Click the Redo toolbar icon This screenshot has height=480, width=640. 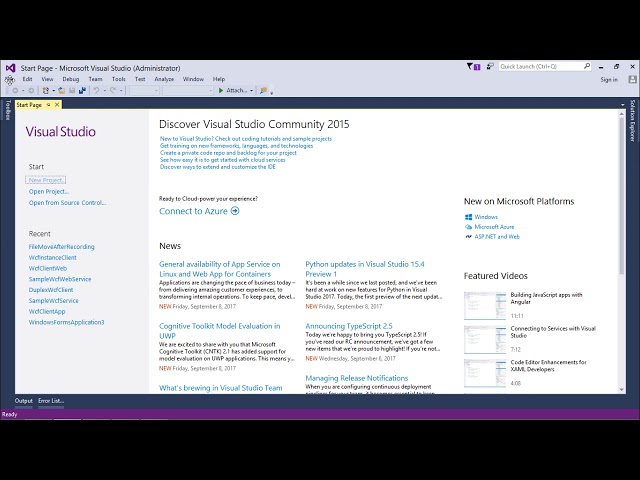(113, 90)
